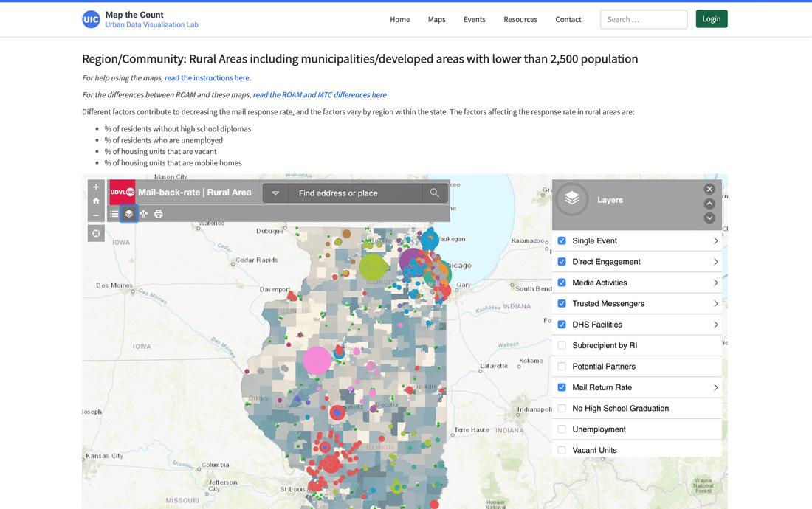Image resolution: width=812 pixels, height=509 pixels.
Task: Enable the Potential Partners layer
Action: coord(562,367)
